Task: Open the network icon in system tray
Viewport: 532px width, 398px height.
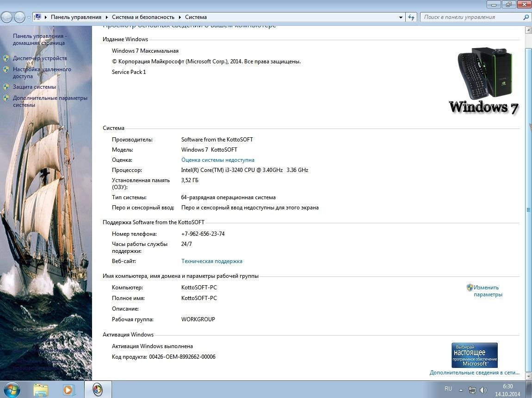Action: click(472, 390)
